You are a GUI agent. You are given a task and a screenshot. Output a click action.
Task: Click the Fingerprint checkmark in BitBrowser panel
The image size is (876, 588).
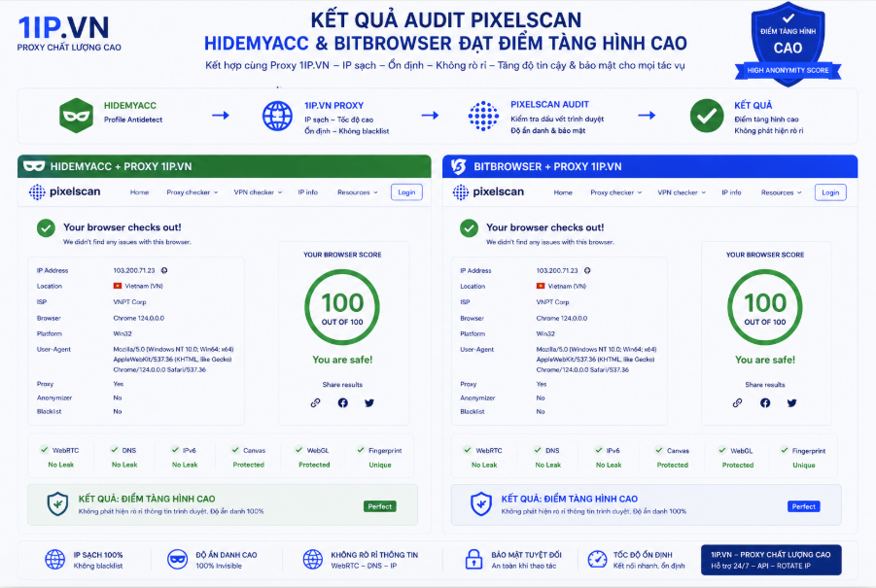[785, 450]
